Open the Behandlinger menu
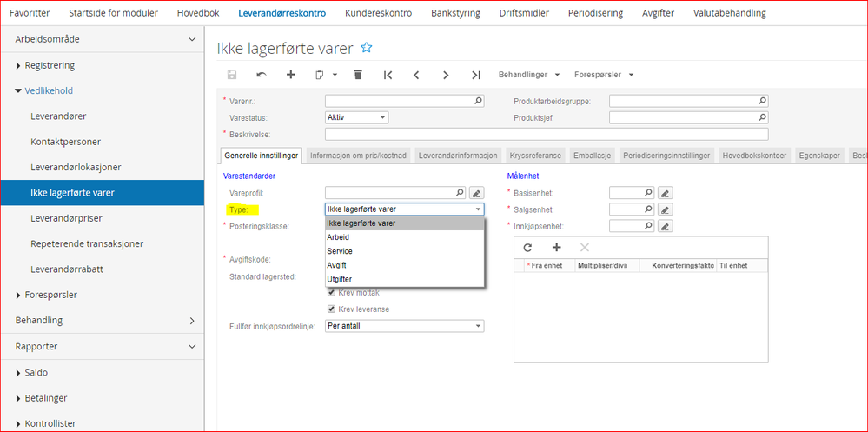868x432 pixels. pyautogui.click(x=529, y=75)
